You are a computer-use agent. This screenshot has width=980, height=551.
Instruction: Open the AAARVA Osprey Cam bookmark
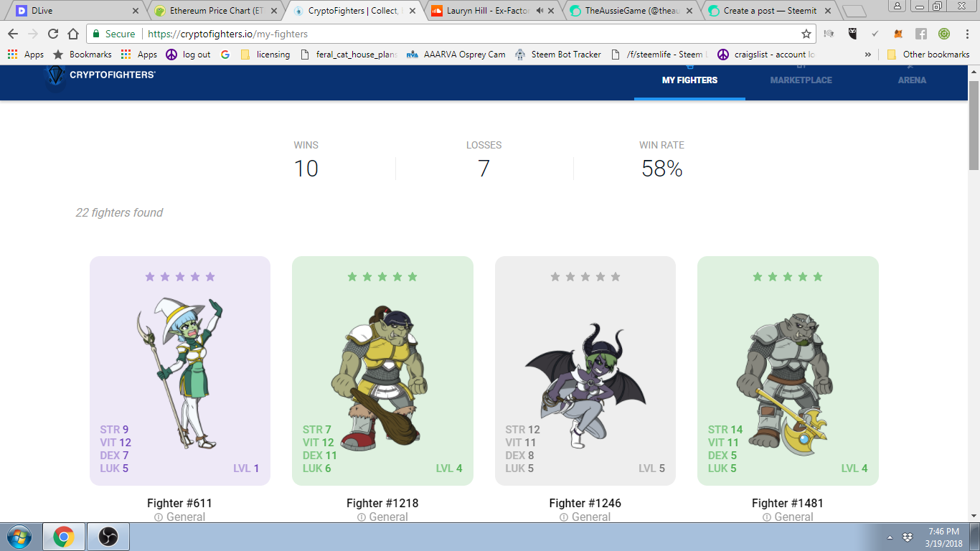click(456, 55)
